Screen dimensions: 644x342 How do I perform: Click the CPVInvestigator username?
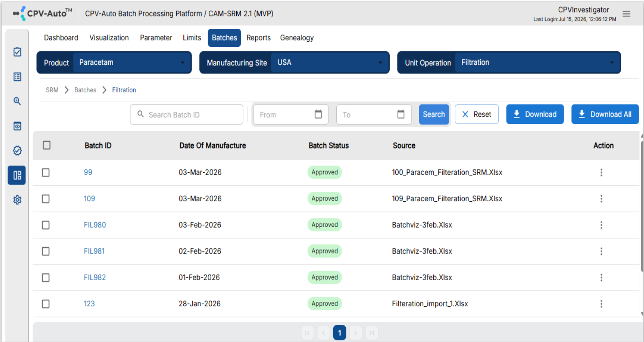tap(583, 9)
